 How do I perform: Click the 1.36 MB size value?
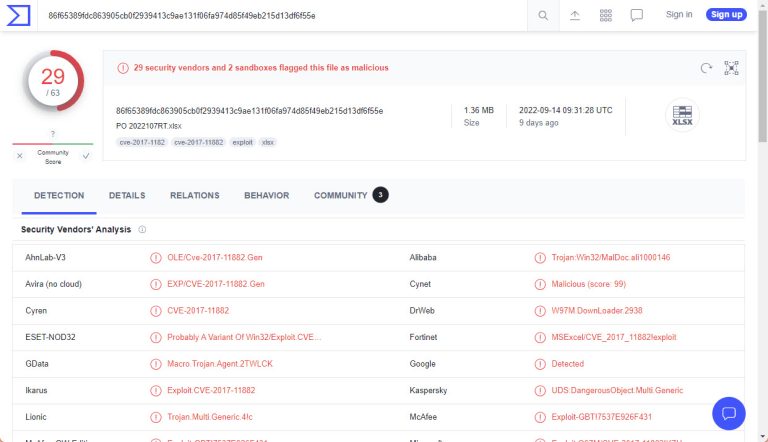click(479, 110)
